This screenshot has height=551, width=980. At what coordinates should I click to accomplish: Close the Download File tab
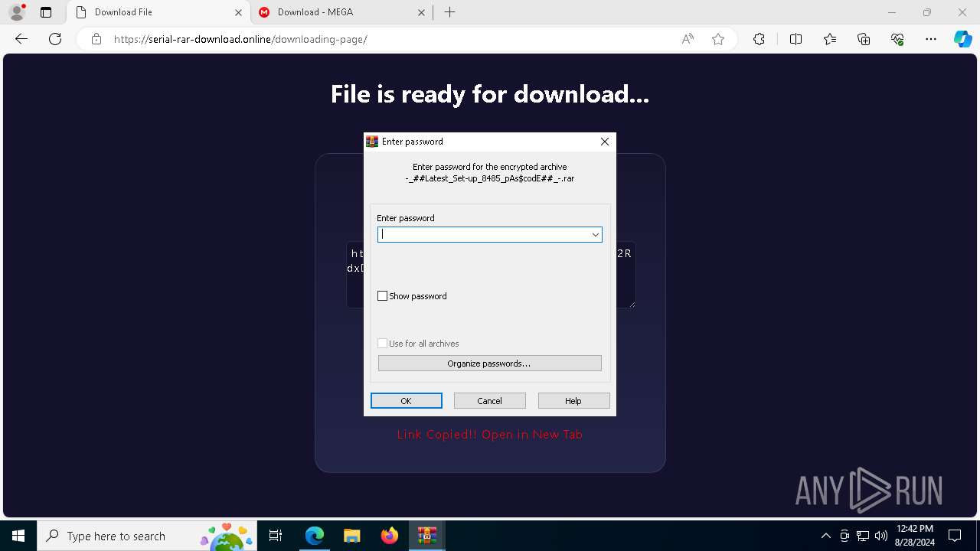tap(238, 12)
